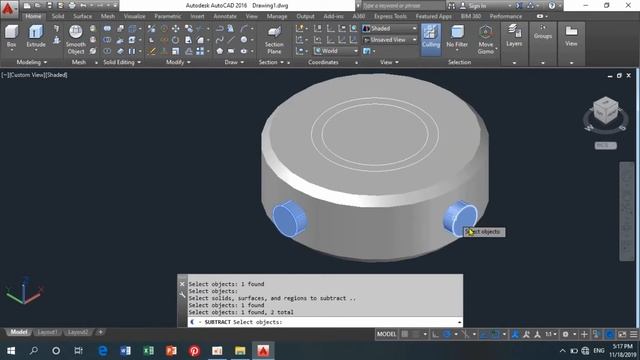Open the Groups panel button
640x360 pixels.
(x=542, y=32)
